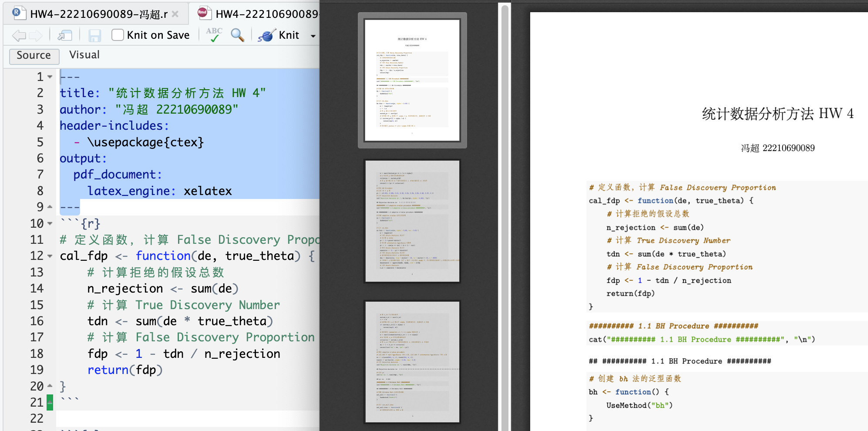Switch editor to Source mode
The width and height of the screenshot is (868, 431).
34,55
